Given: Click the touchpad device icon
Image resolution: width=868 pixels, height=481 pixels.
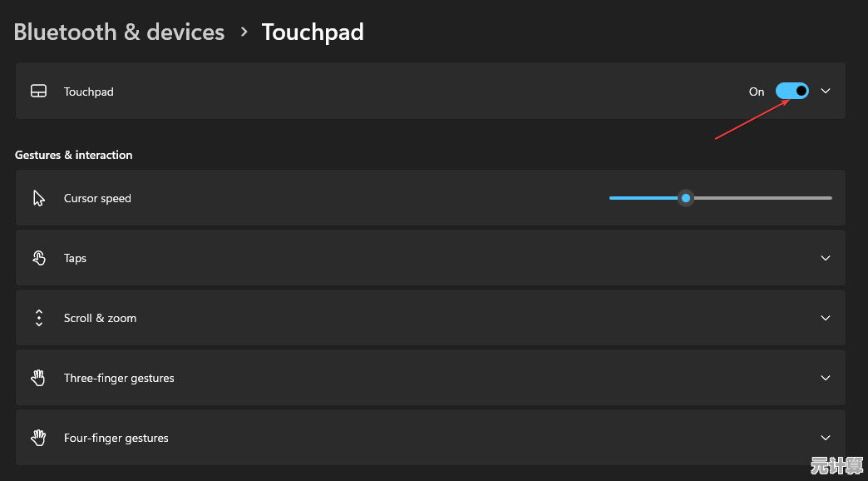Looking at the screenshot, I should (38, 92).
